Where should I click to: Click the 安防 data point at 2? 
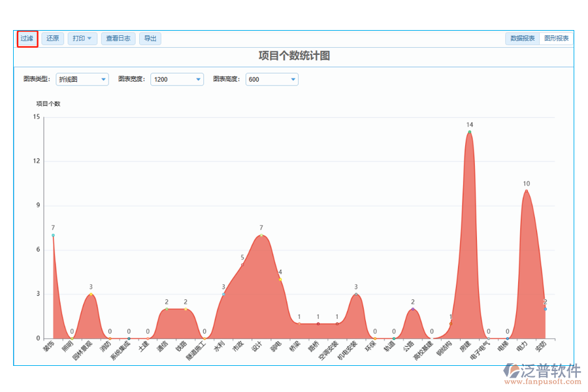pos(545,309)
